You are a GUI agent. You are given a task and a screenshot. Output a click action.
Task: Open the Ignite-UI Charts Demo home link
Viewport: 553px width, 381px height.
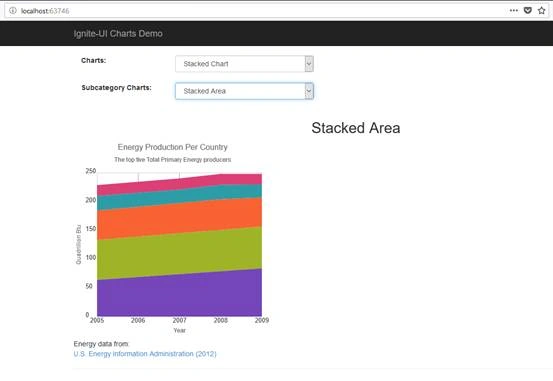(118, 34)
